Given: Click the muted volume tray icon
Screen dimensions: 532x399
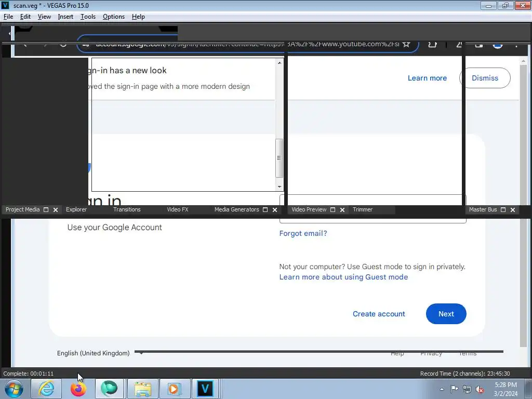Looking at the screenshot, I should [x=480, y=389].
